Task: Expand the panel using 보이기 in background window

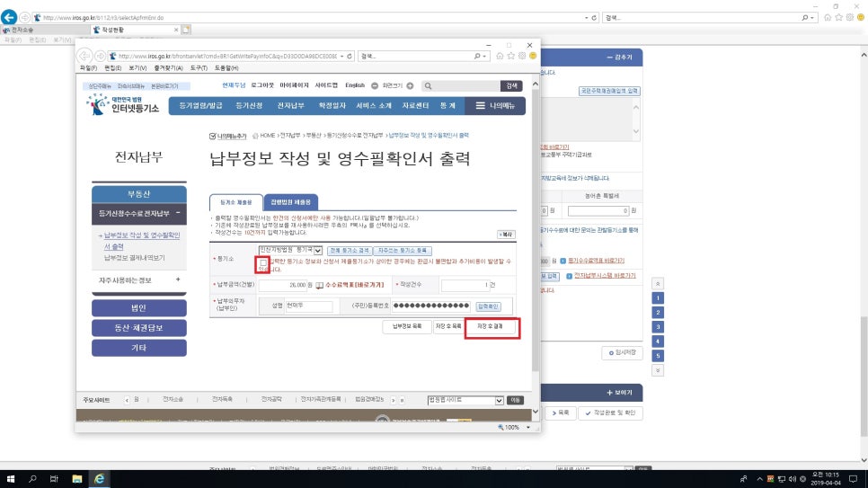Action: point(619,393)
